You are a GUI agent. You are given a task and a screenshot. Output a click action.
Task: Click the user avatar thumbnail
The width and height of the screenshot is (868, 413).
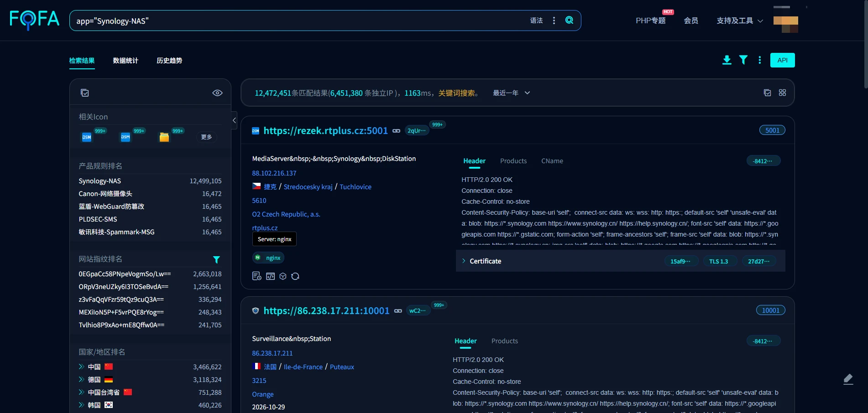point(786,24)
